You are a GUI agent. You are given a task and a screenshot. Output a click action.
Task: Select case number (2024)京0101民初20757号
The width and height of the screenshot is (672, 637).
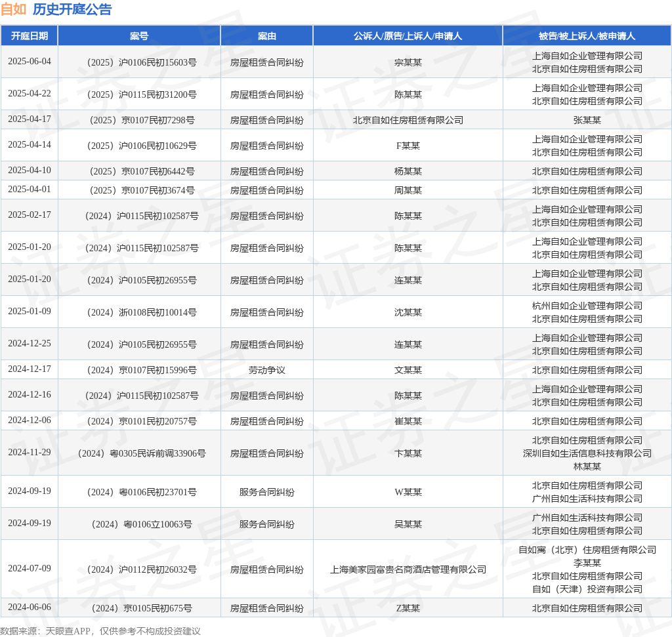point(142,422)
